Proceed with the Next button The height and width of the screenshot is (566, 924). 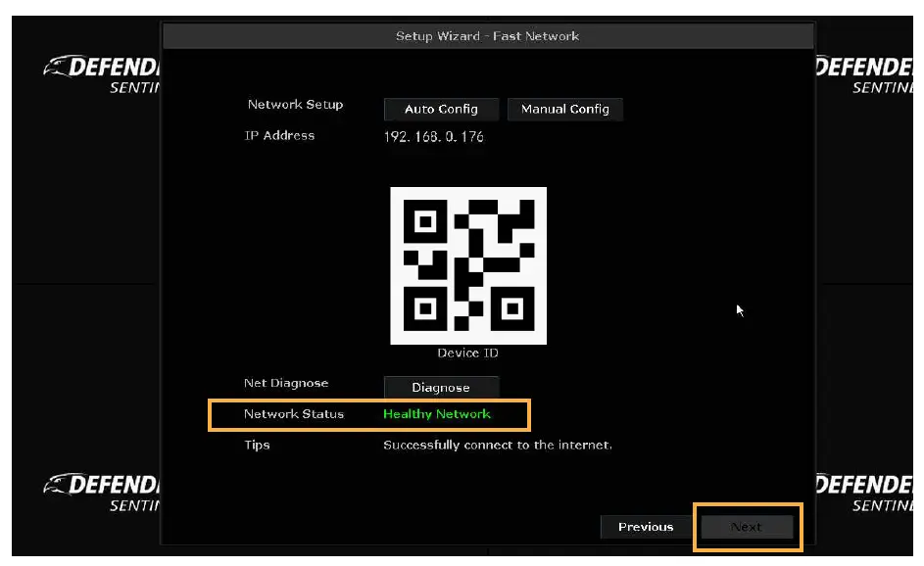(x=747, y=527)
